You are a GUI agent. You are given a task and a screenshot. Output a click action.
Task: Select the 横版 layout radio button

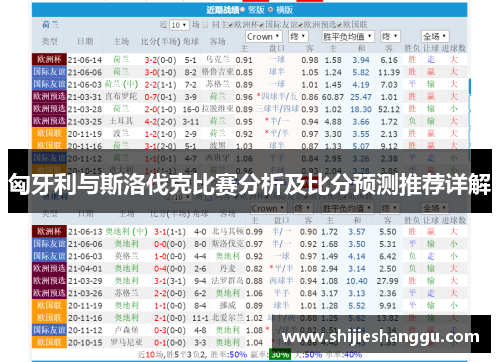pyautogui.click(x=270, y=10)
